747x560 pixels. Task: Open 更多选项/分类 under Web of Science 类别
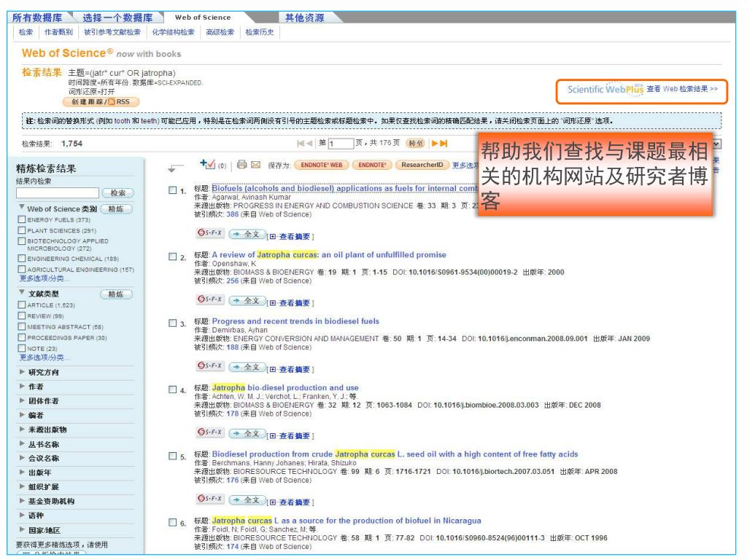pos(44,278)
